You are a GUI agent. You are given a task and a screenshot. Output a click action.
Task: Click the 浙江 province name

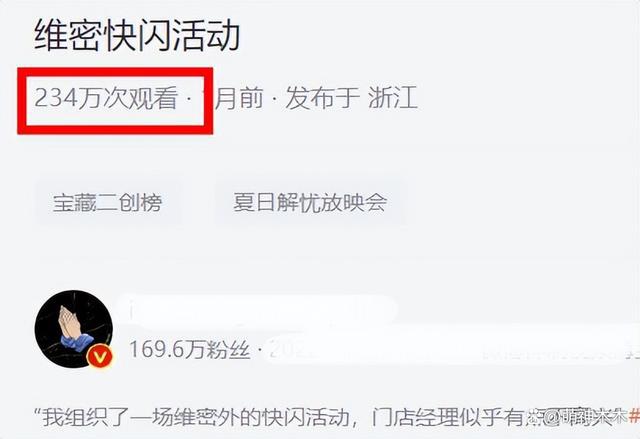(393, 98)
